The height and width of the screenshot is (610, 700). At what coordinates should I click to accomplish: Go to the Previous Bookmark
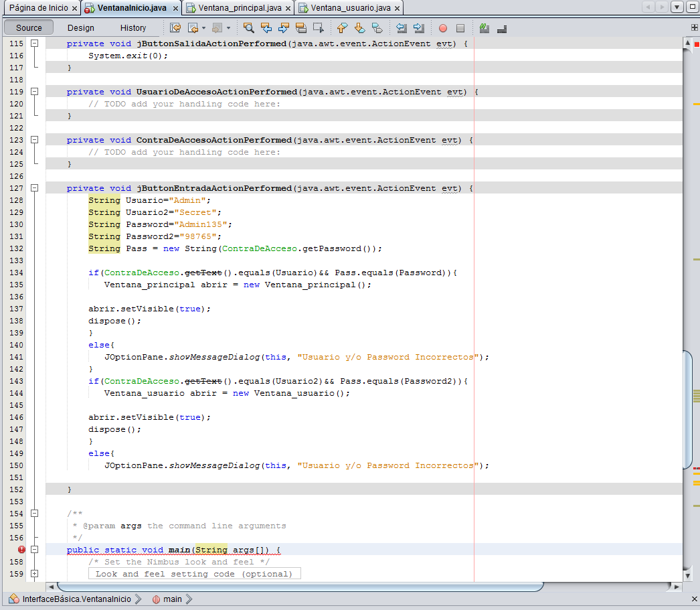[342, 28]
